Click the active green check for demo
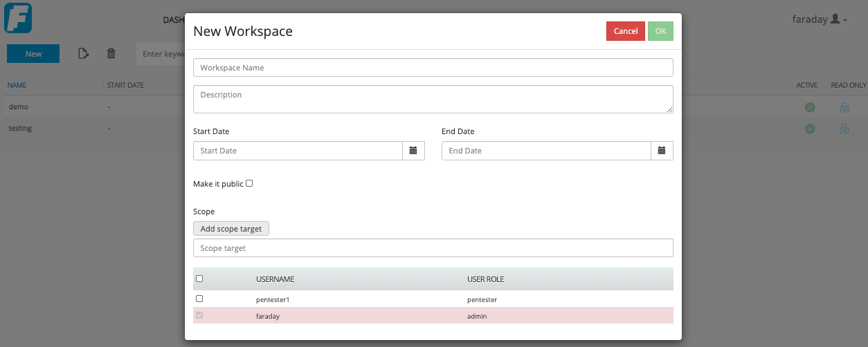The height and width of the screenshot is (347, 868). [x=809, y=107]
